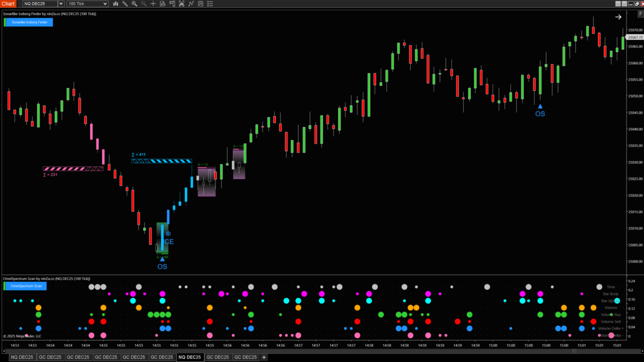Open the Chart Trader icon
Viewport: 644px width, 362px height.
point(172,4)
